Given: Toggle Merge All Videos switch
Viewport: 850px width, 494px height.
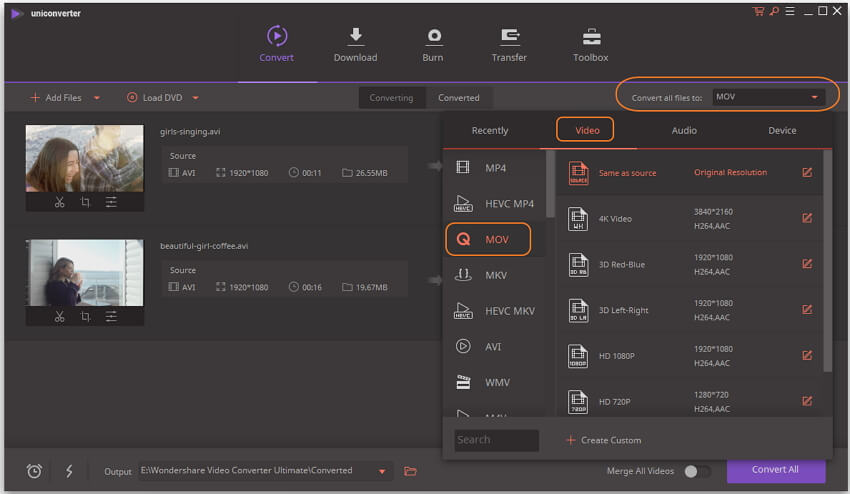Looking at the screenshot, I should click(x=697, y=471).
